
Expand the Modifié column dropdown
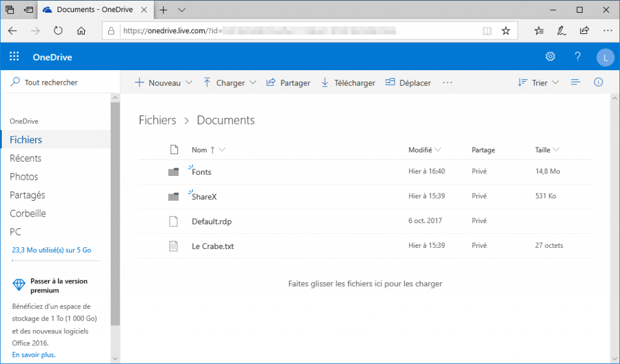pyautogui.click(x=438, y=149)
